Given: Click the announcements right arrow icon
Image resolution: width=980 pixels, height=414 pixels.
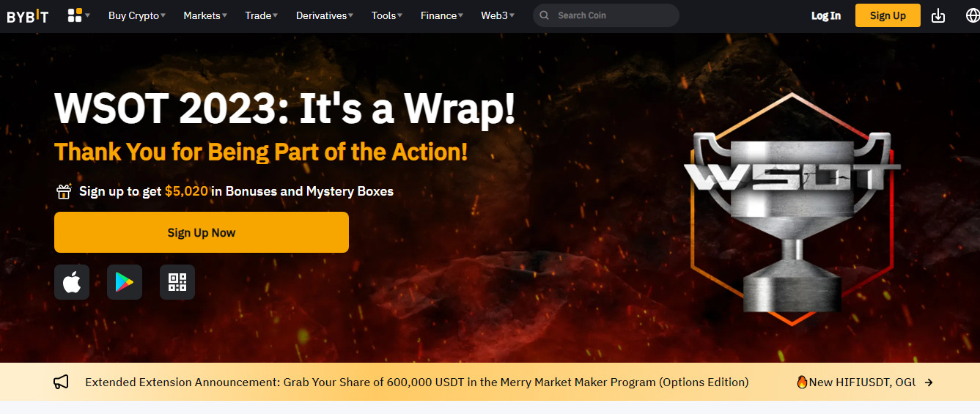Looking at the screenshot, I should click(929, 382).
